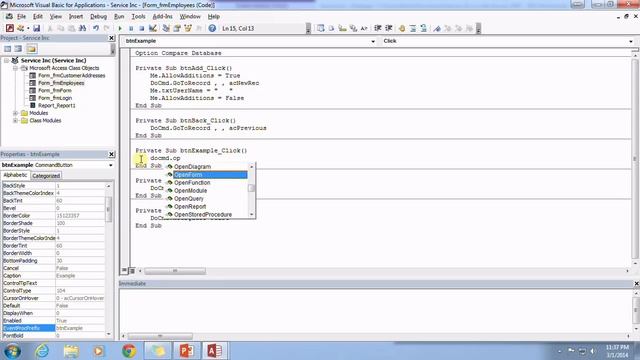The height and width of the screenshot is (360, 640).
Task: Click the List Constants icon
Action: pos(331,28)
